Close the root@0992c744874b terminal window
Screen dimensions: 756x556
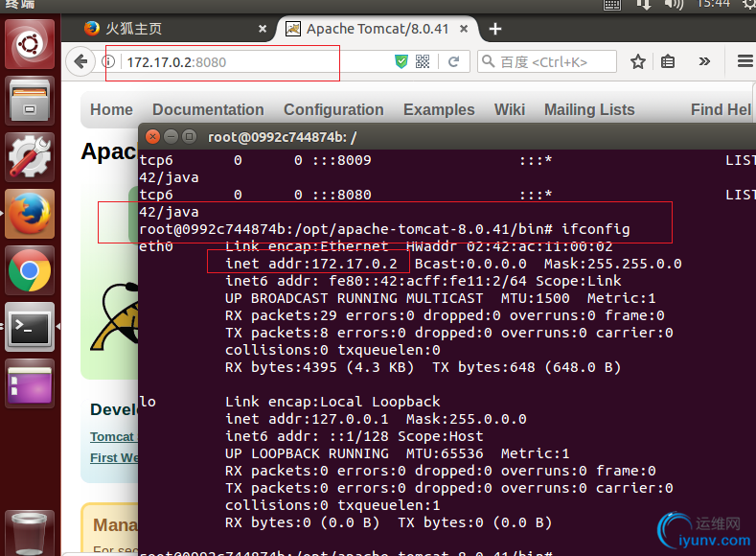pyautogui.click(x=152, y=137)
